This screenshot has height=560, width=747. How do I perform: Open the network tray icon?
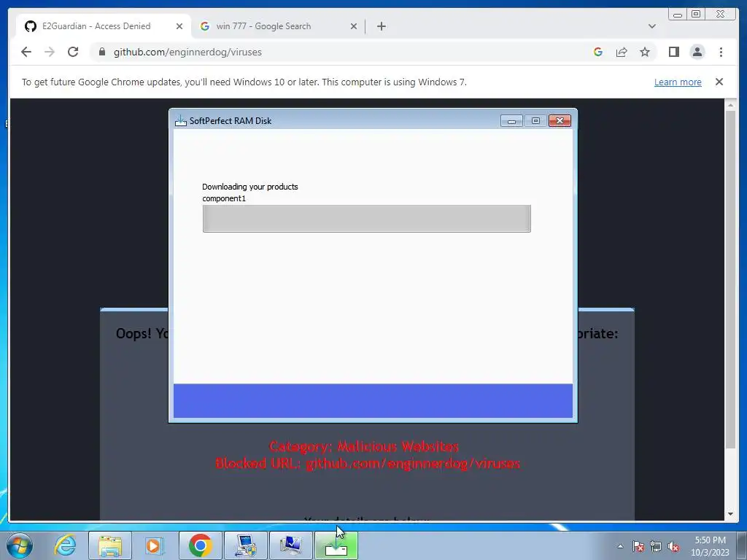point(656,546)
